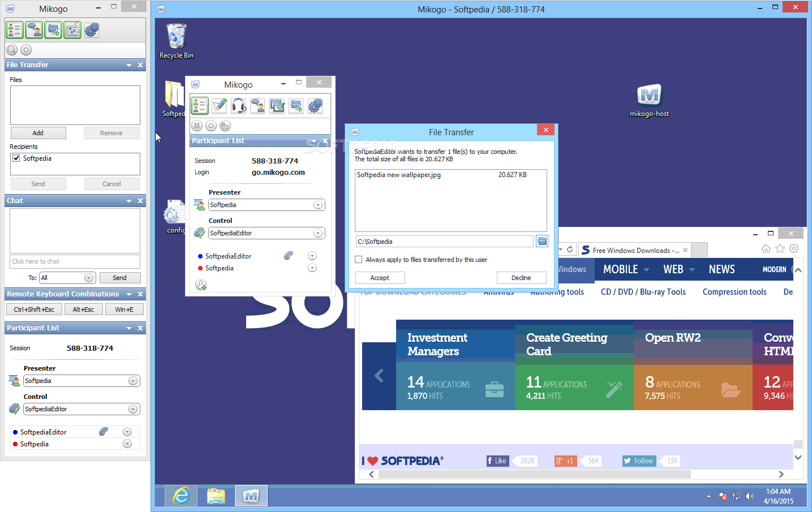The height and width of the screenshot is (512, 812).
Task: Toggle the remote keyboard combinations icon
Action: click(72, 30)
